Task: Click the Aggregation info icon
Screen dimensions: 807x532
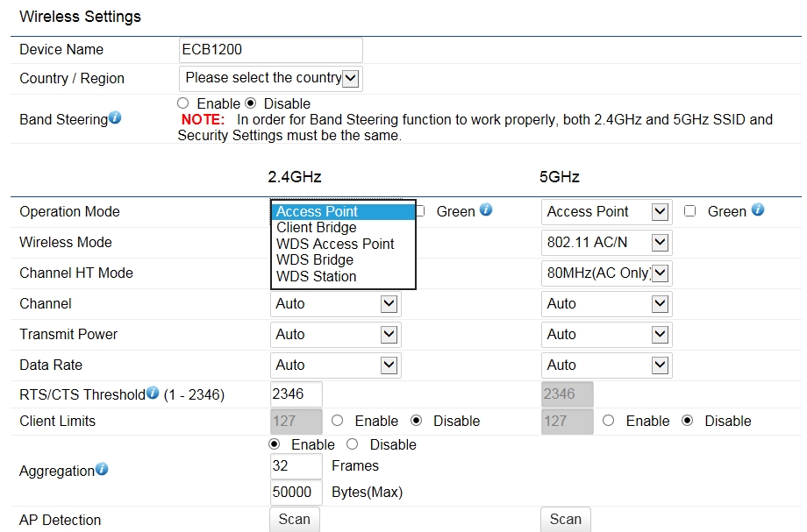Action: [x=102, y=470]
